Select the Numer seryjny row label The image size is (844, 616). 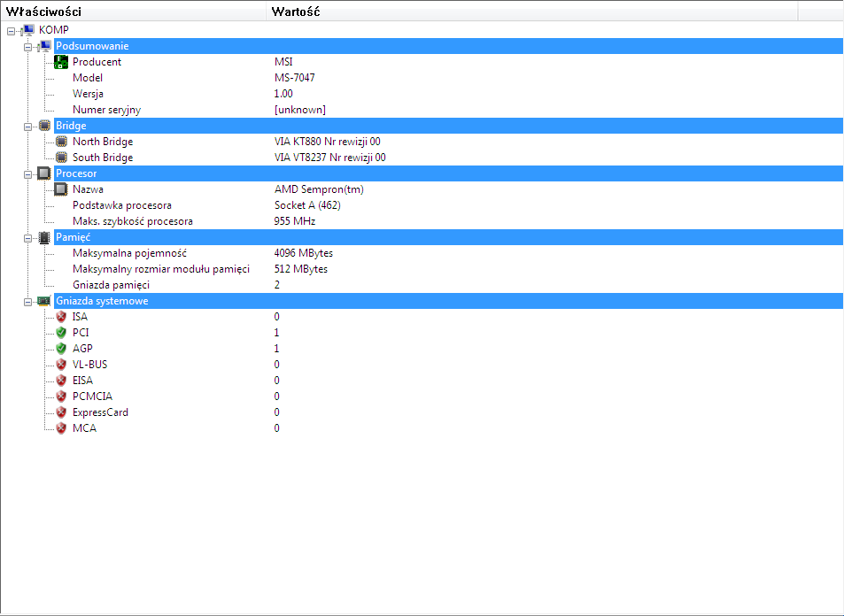106,110
